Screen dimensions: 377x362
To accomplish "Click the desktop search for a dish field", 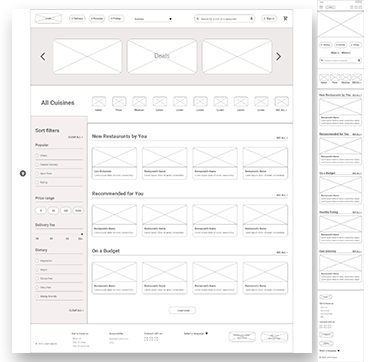I will (x=224, y=19).
